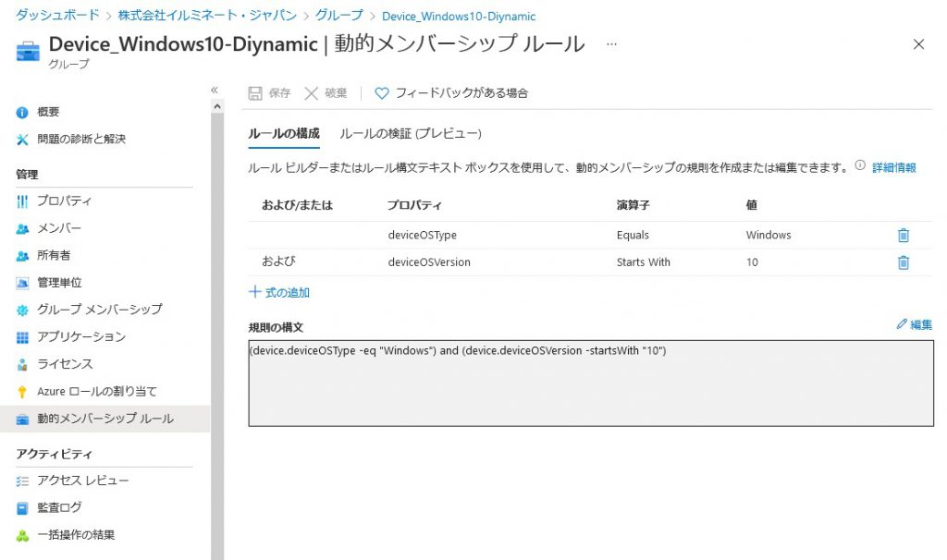Viewport: 947px width, 560px height.
Task: Click the deviceOSType property cell
Action: point(422,235)
